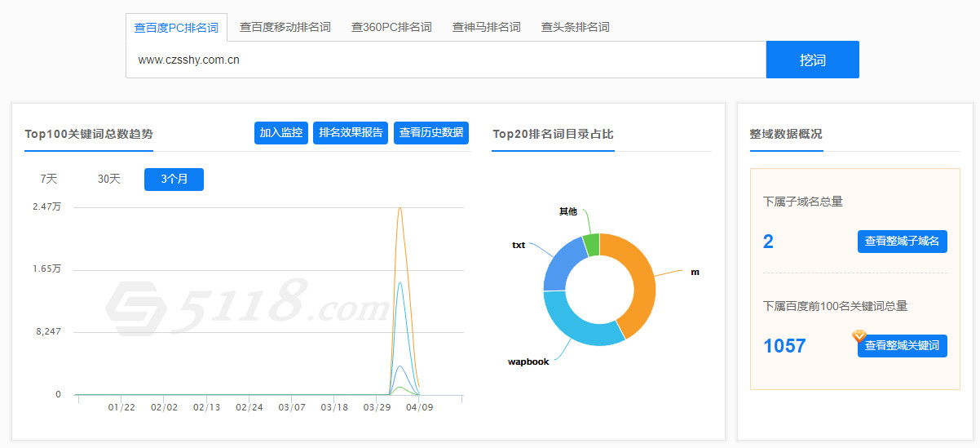Open the 查百度移动排名词 tab

coord(285,27)
